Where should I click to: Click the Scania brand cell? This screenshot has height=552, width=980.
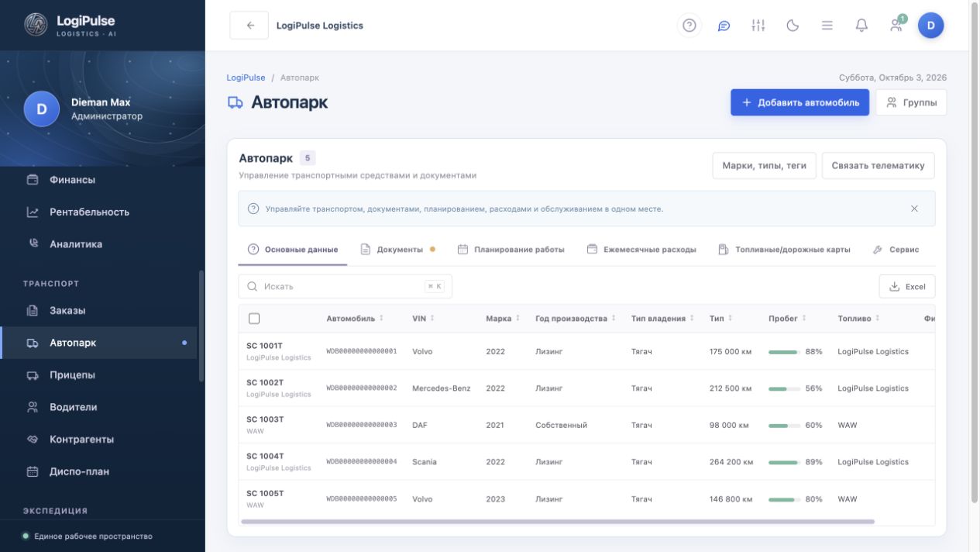425,462
